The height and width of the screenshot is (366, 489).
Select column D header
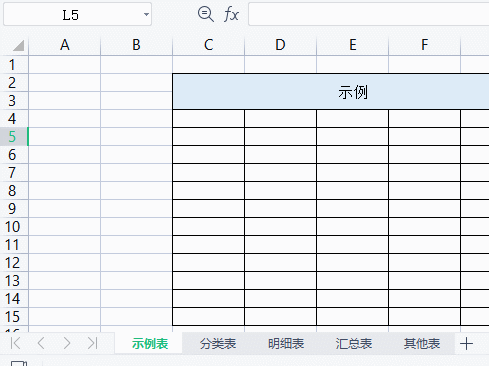coord(280,45)
